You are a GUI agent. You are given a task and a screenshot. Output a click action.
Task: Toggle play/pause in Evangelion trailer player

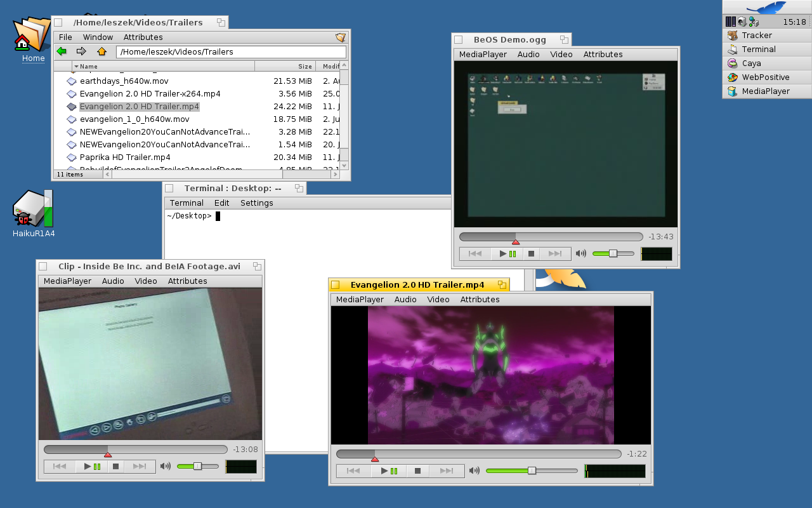(389, 471)
